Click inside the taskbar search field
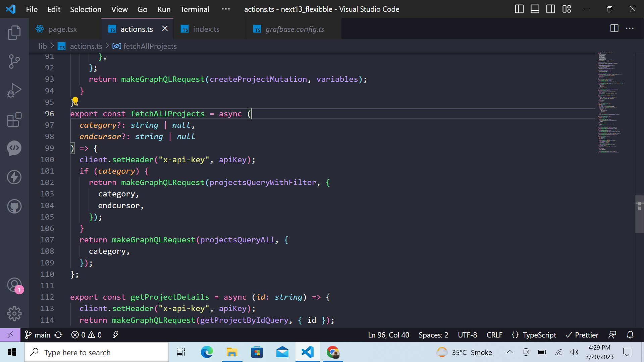The height and width of the screenshot is (362, 644). pos(97,352)
